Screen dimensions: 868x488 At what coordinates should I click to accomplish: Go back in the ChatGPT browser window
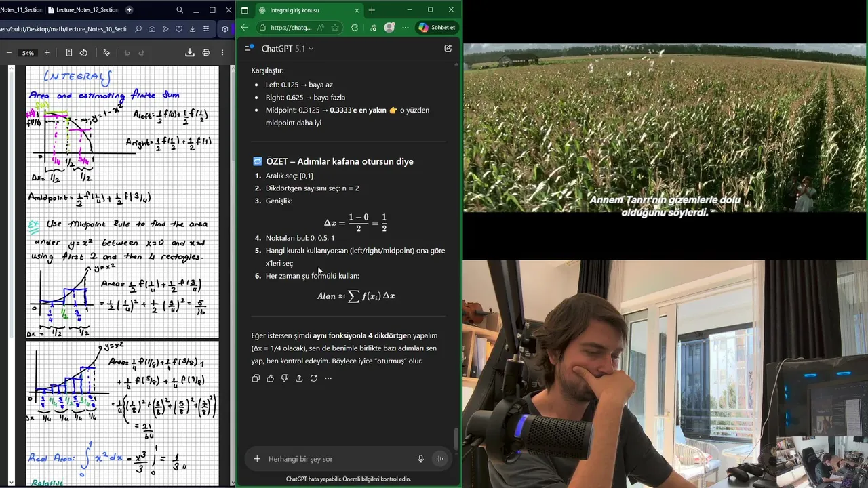[x=245, y=28]
